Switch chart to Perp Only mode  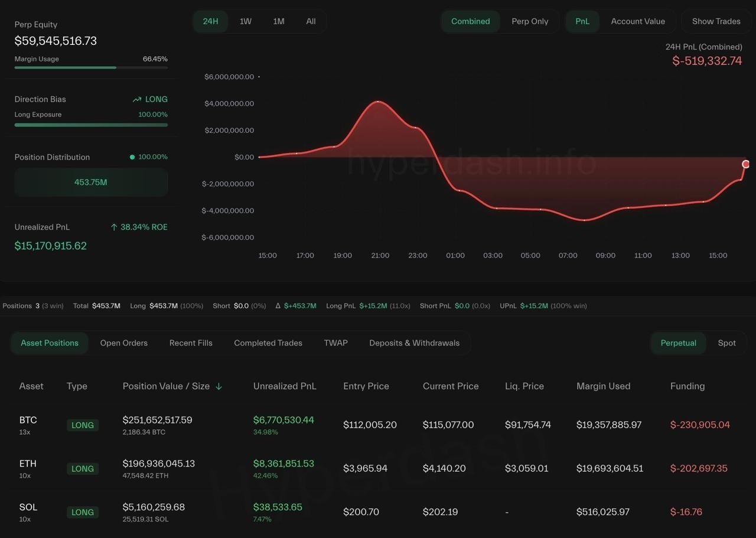click(x=529, y=21)
